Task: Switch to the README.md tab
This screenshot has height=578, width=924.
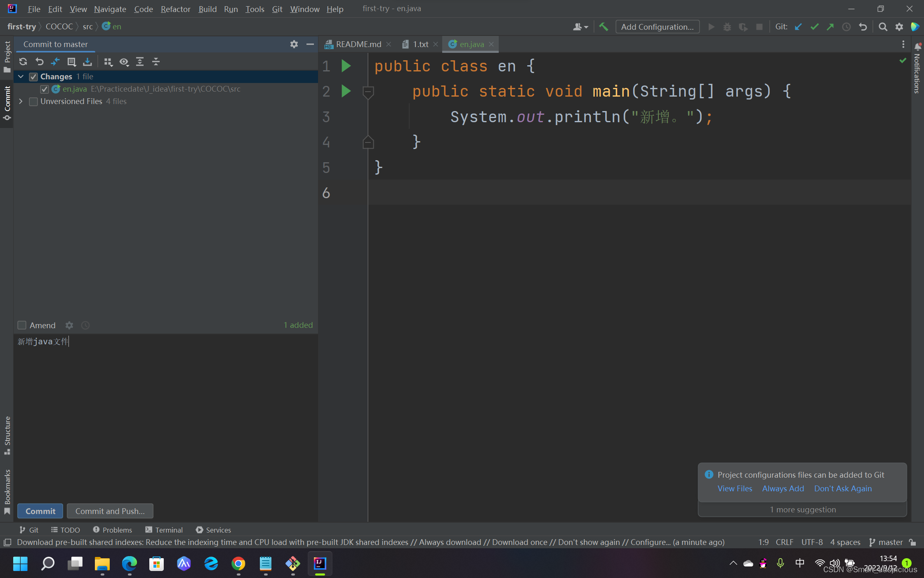Action: point(358,44)
